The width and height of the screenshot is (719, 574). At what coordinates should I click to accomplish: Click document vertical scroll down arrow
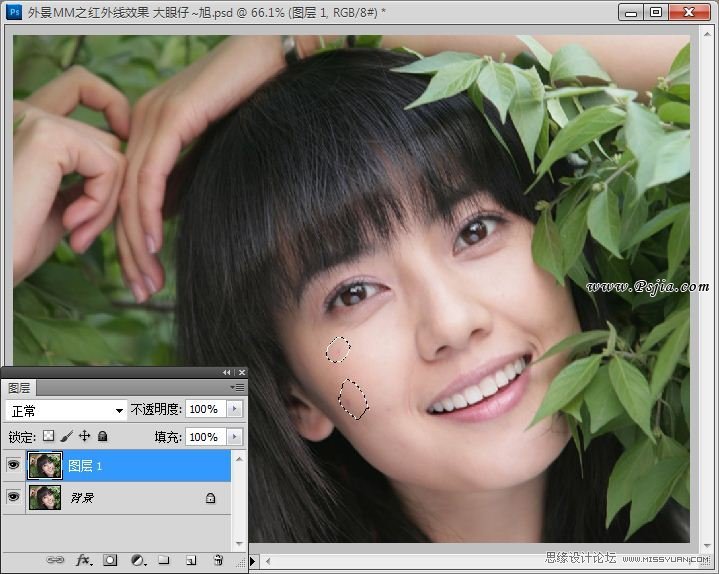point(707,546)
